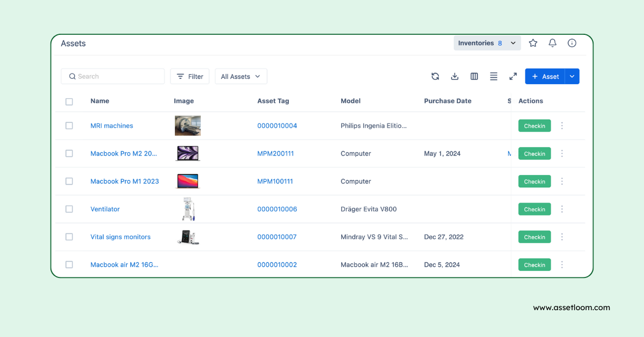Viewport: 644px width, 337px height.
Task: Expand the Asset button dropdown arrow
Action: pyautogui.click(x=572, y=76)
